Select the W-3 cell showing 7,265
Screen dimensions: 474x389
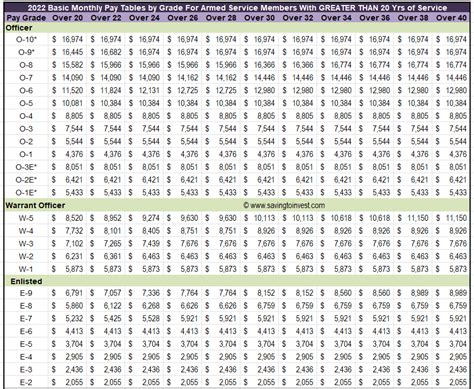click(106, 244)
